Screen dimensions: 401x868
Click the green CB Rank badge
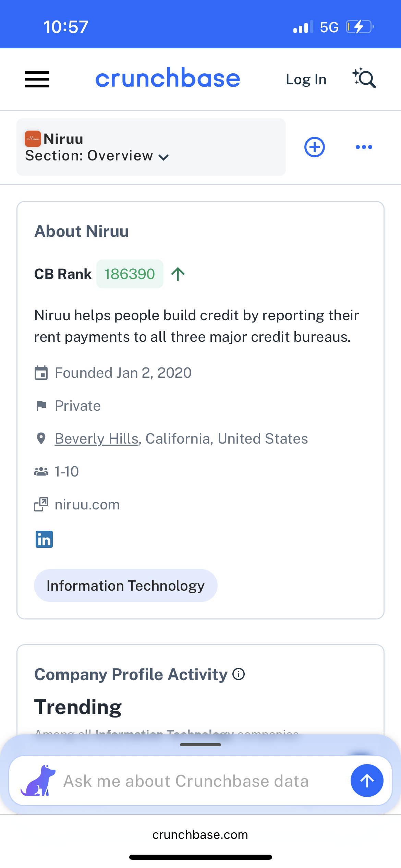click(x=130, y=274)
